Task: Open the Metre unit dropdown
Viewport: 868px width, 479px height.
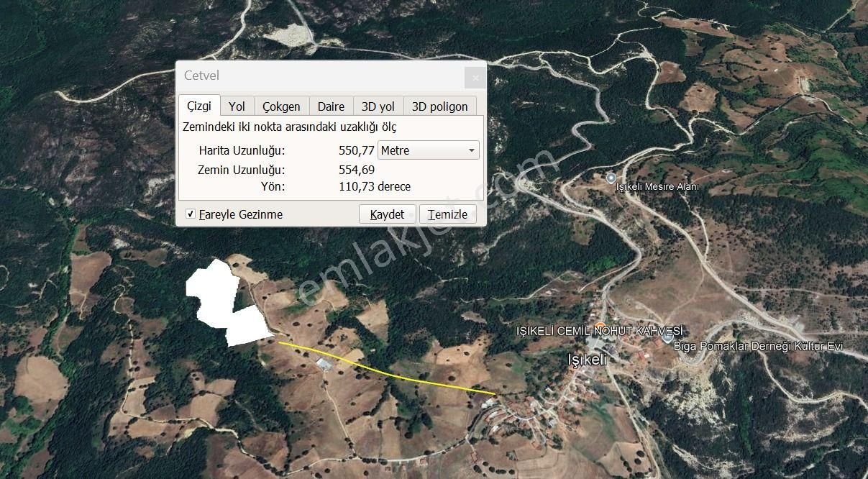Action: tap(428, 150)
